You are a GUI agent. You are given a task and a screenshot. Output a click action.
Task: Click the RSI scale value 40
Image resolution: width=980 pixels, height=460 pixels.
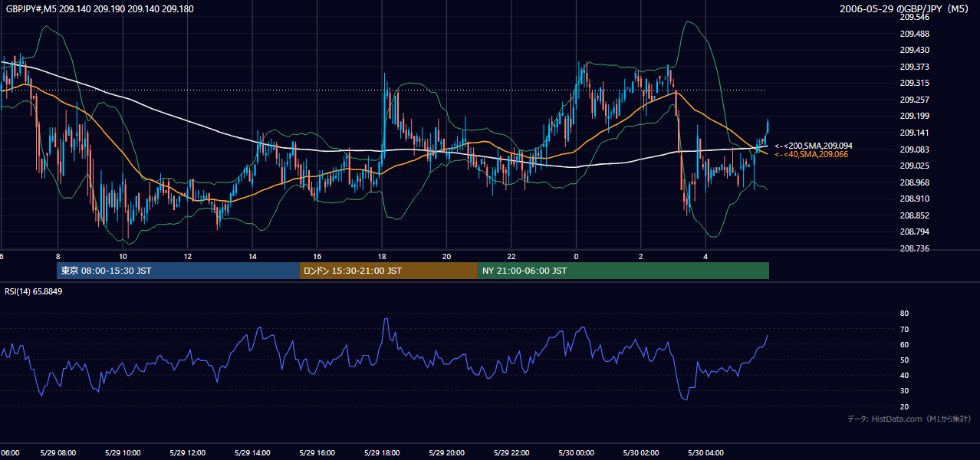click(904, 376)
